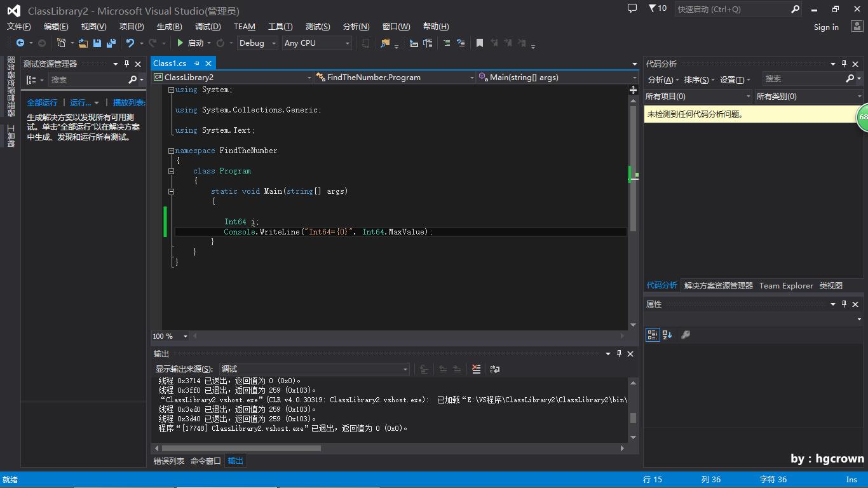Image resolution: width=868 pixels, height=488 pixels.
Task: Click 设置(T) button in Code Analysis
Action: click(735, 79)
